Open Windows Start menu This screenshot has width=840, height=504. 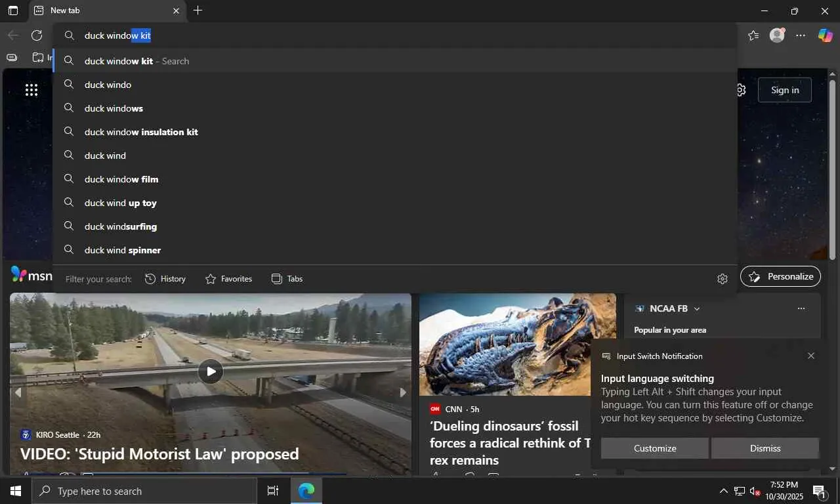(16, 491)
